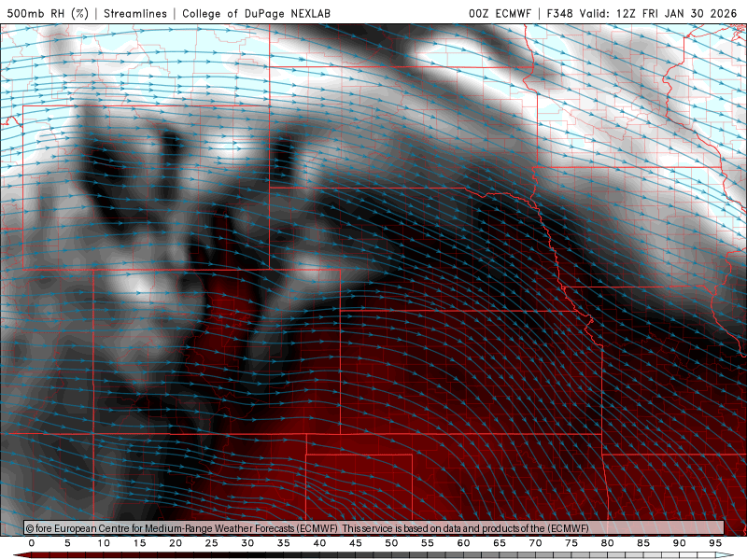Click the color scale label '60'
747x560 pixels.
(463, 543)
